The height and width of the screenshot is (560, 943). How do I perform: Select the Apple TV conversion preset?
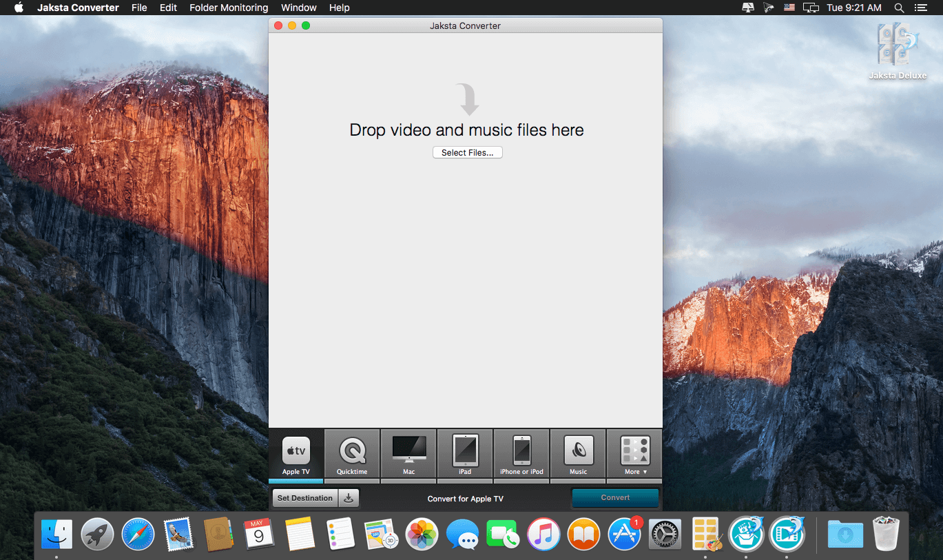point(296,454)
